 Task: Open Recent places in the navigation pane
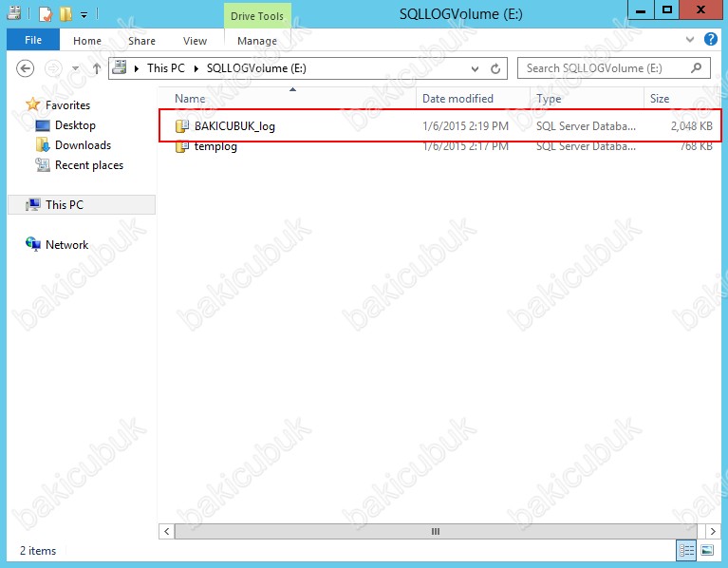pos(89,165)
